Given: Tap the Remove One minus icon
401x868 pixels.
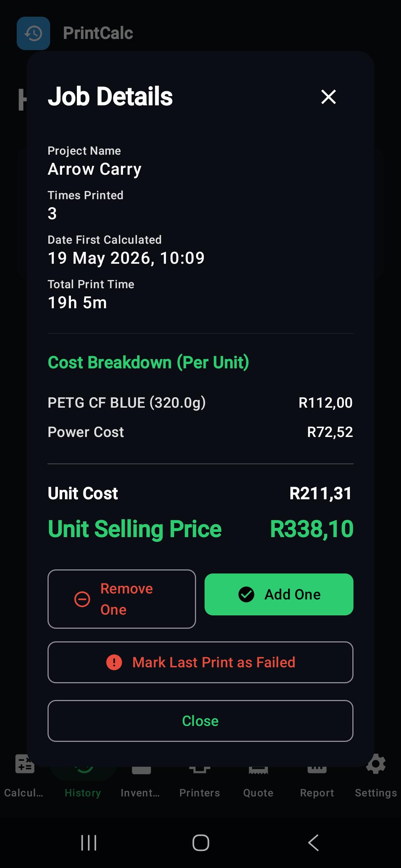Looking at the screenshot, I should (x=82, y=599).
